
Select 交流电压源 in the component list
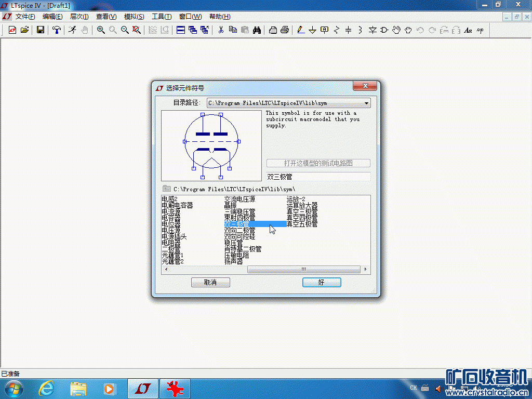click(240, 199)
